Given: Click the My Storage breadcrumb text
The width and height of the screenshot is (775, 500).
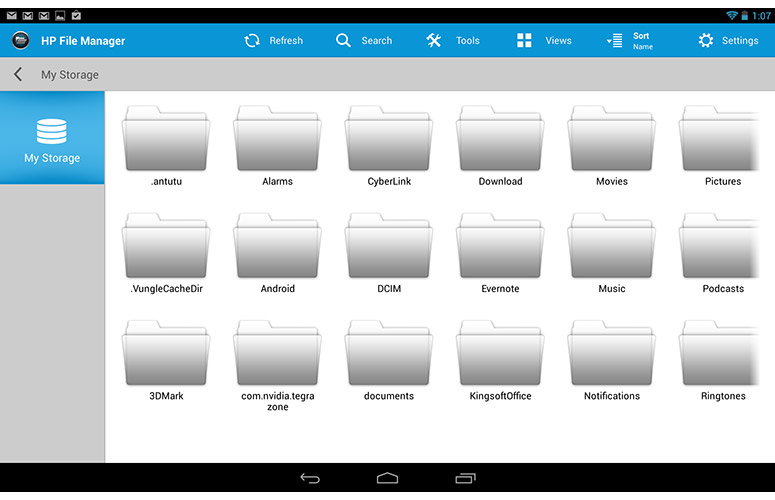Looking at the screenshot, I should [x=70, y=75].
